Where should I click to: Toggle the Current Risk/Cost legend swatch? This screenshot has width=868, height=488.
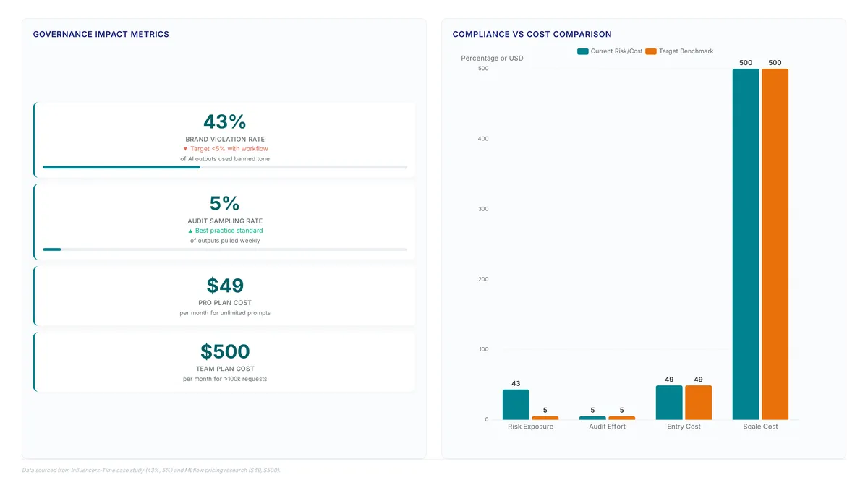pyautogui.click(x=583, y=51)
